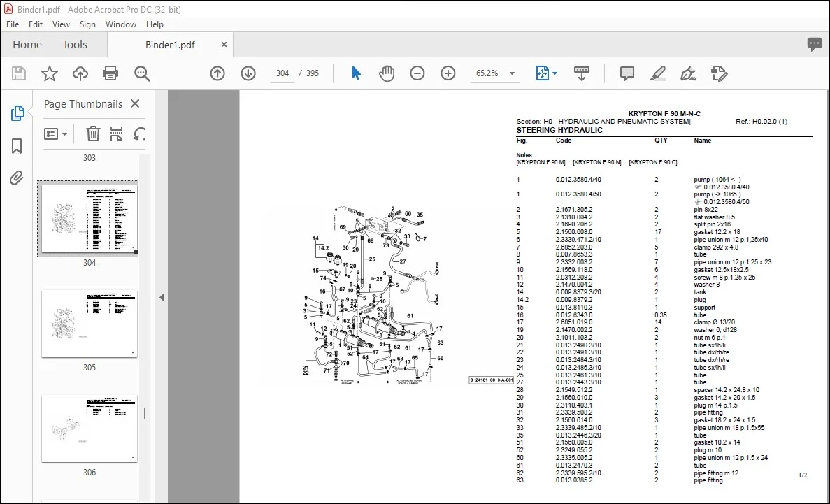Select the page 304 thumbnail
830x504 pixels.
click(90, 219)
